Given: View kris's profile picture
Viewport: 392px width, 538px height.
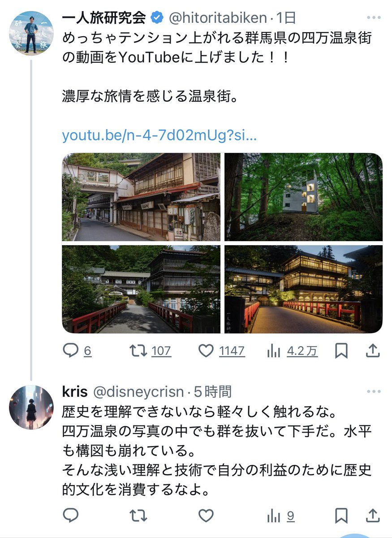Looking at the screenshot, I should coord(31,407).
